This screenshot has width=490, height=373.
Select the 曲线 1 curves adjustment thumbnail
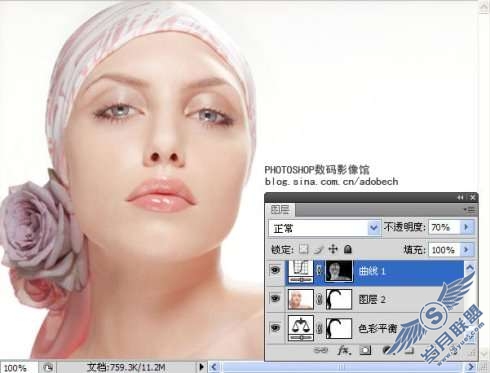click(x=301, y=271)
